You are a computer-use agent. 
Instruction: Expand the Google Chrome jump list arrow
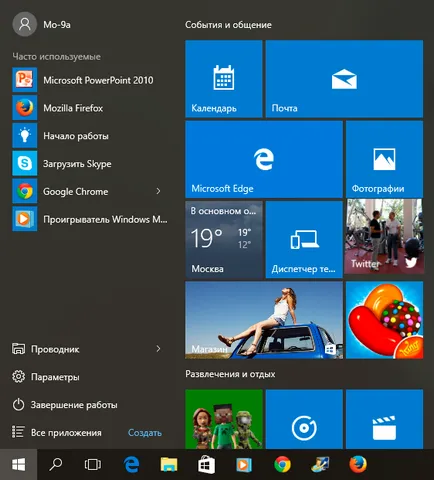158,191
